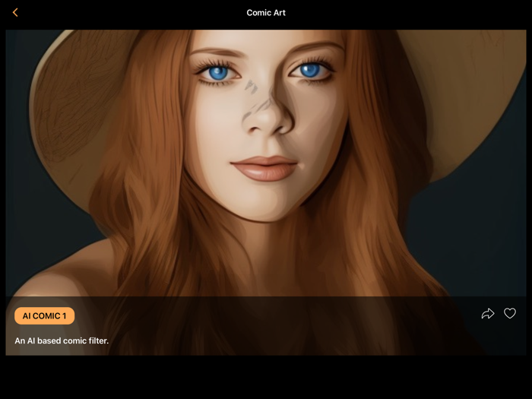
Task: Favorite the filter with the heart icon
Action: tap(510, 313)
